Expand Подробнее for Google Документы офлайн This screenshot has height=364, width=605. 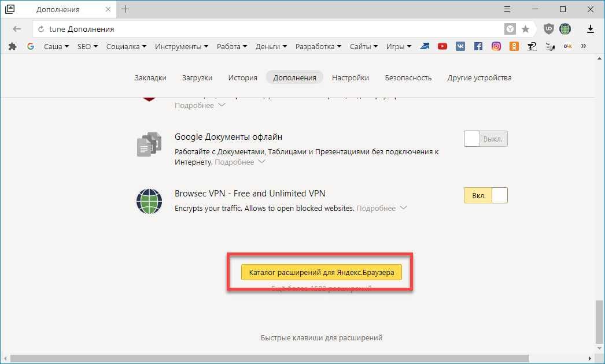(240, 162)
